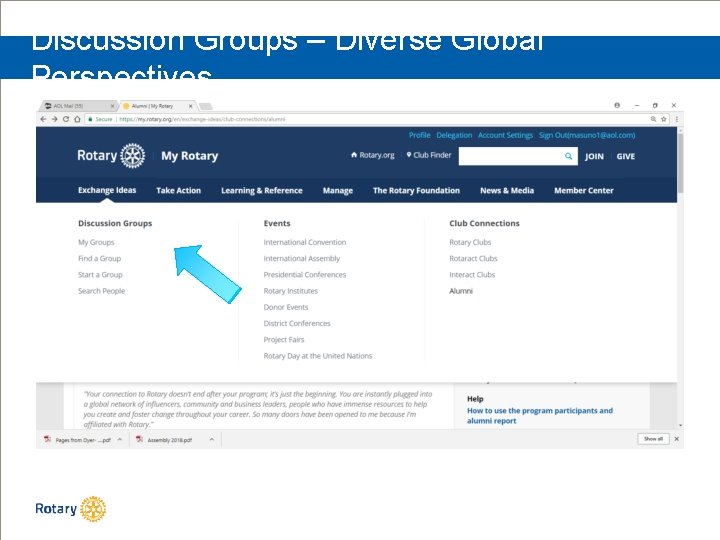Open Project Fairs link
This screenshot has width=720, height=540.
pyautogui.click(x=284, y=339)
